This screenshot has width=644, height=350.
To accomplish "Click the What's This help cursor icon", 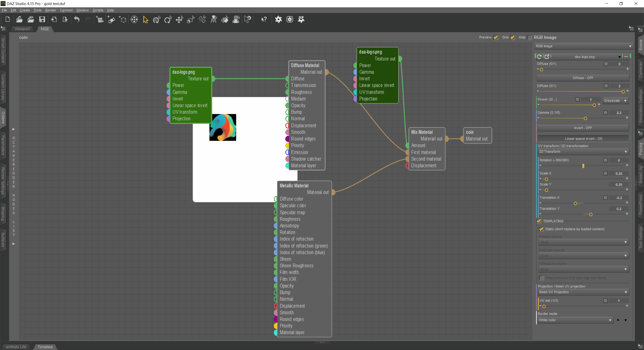I will pyautogui.click(x=264, y=19).
